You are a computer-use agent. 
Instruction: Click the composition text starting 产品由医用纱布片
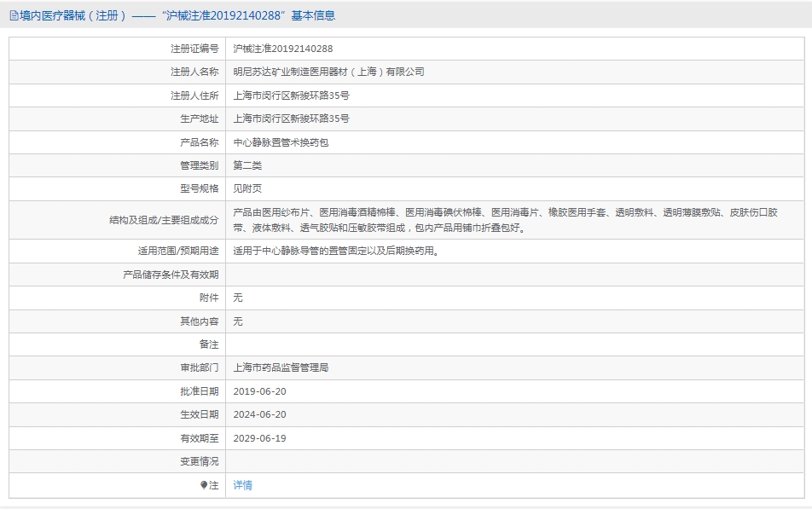pyautogui.click(x=506, y=220)
